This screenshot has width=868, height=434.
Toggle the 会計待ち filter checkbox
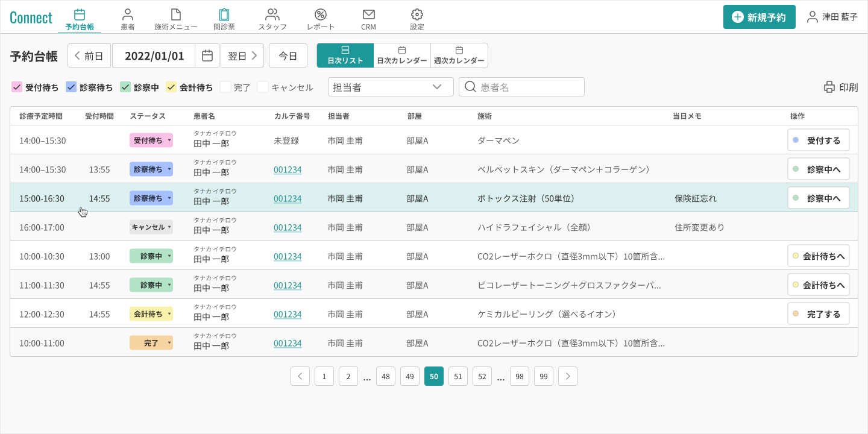(x=171, y=87)
